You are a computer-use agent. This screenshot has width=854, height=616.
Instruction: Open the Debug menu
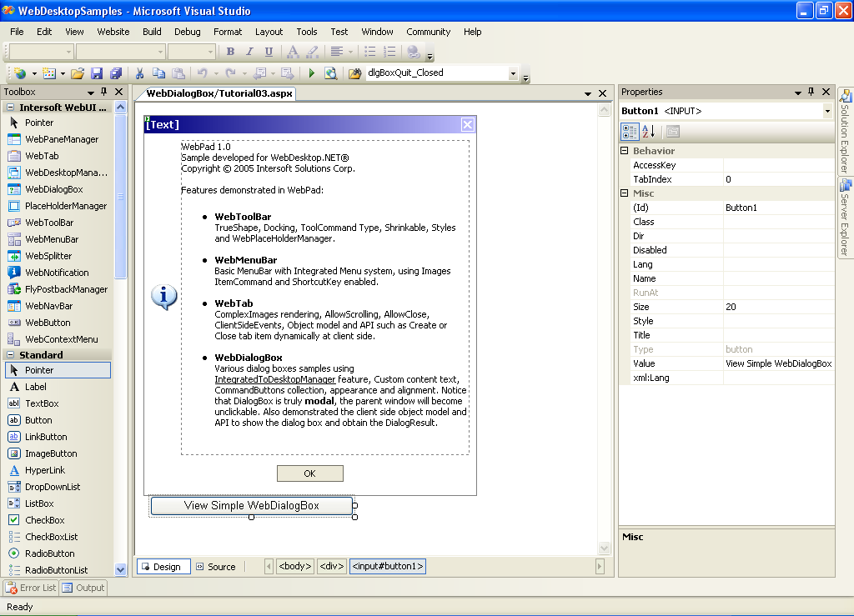tap(187, 32)
